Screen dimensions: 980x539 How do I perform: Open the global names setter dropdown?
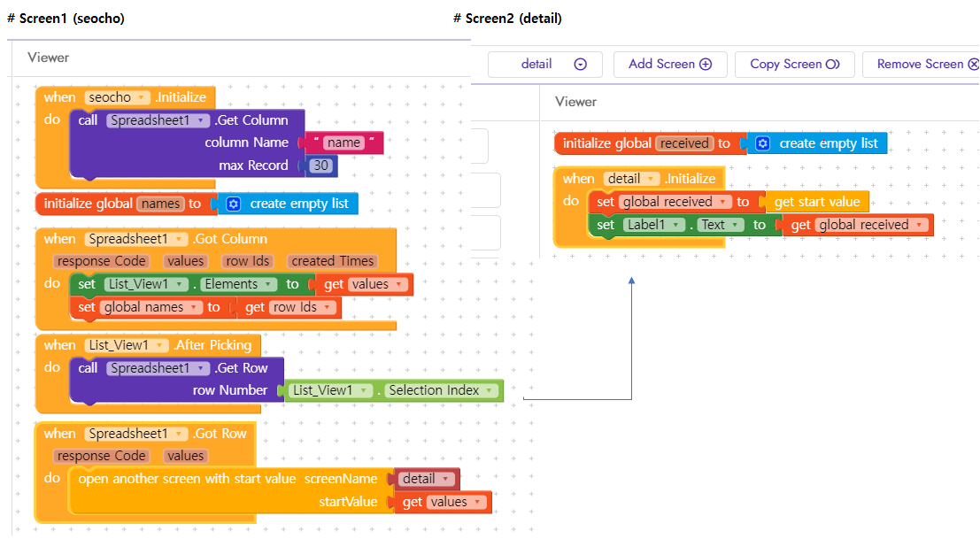click(152, 308)
